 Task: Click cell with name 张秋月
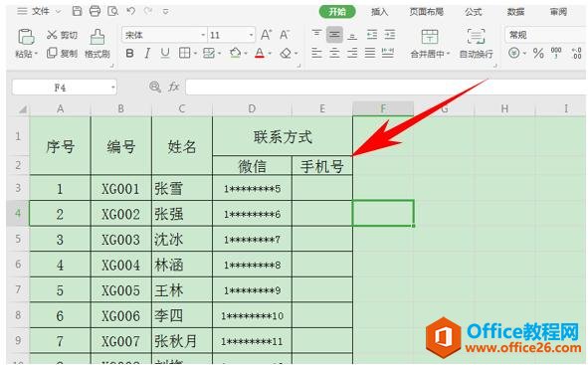(x=182, y=341)
